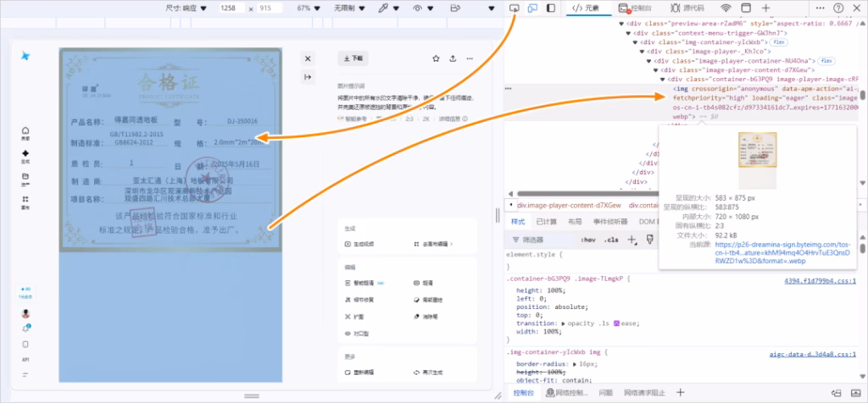The width and height of the screenshot is (868, 403).
Task: Collapse the img-container-ylcWxb div node
Action: pos(636,41)
